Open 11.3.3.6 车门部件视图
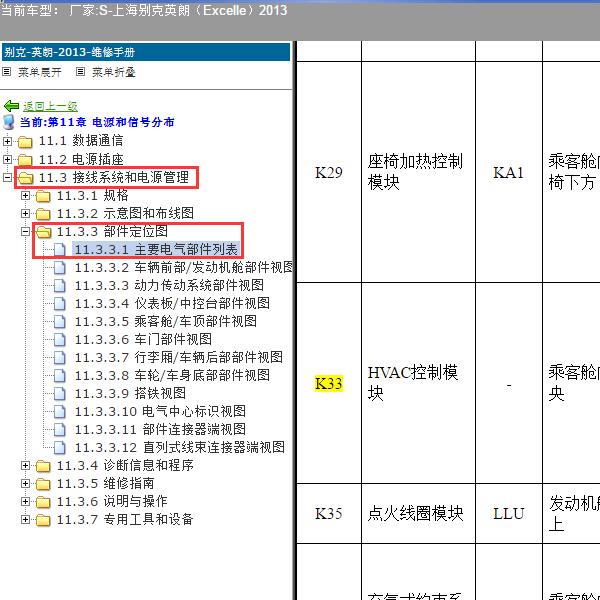 tap(143, 339)
